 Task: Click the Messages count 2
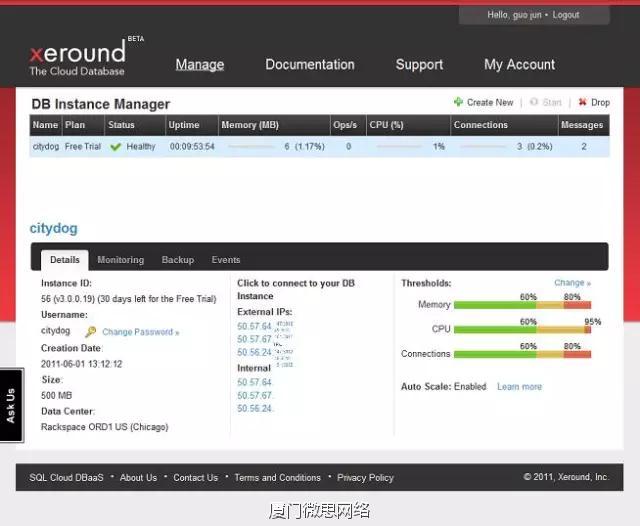click(584, 146)
